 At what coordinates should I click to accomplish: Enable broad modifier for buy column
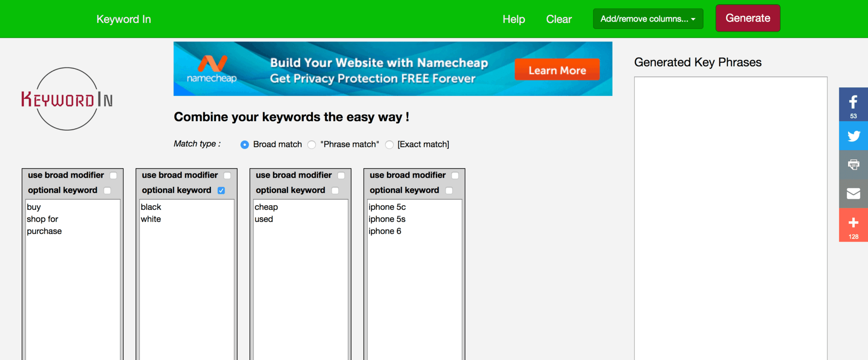[x=113, y=176]
